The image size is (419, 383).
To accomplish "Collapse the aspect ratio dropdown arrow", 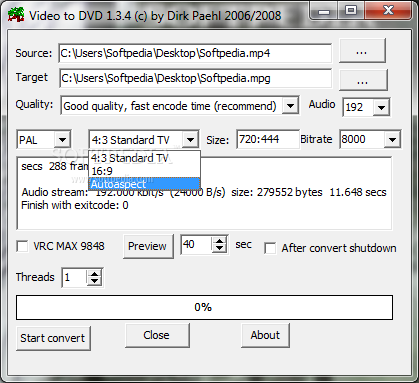I will pos(190,140).
